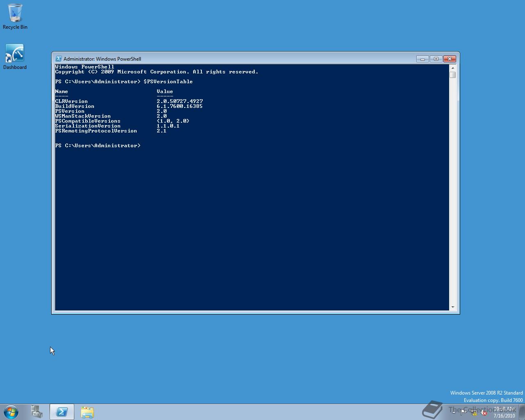Open the Windows Start menu orb
The height and width of the screenshot is (420, 525).
[11, 412]
